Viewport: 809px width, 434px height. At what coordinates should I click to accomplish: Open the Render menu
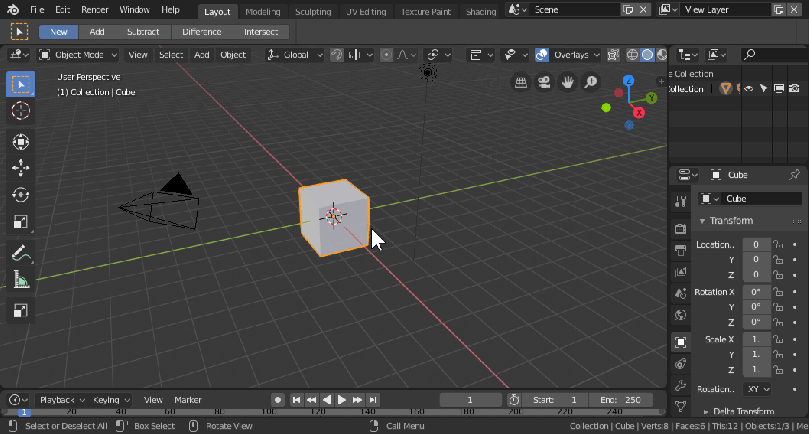pyautogui.click(x=95, y=10)
